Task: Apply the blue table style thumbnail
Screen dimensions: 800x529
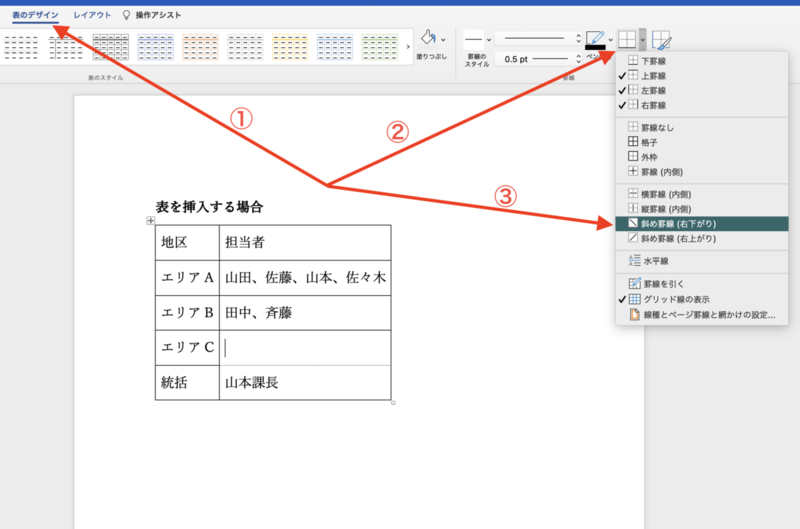Action: (156, 47)
